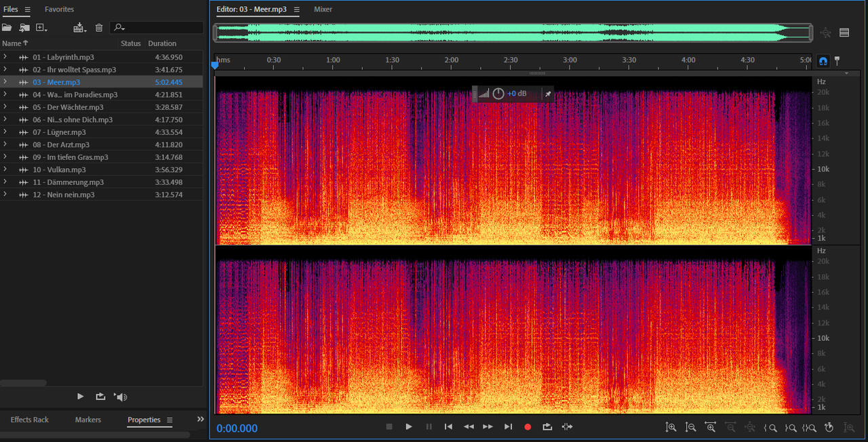The width and height of the screenshot is (868, 442).
Task: Sort files by Status column
Action: click(x=131, y=43)
